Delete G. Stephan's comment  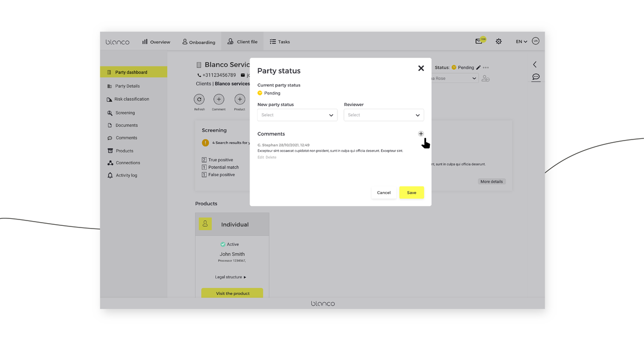point(271,157)
